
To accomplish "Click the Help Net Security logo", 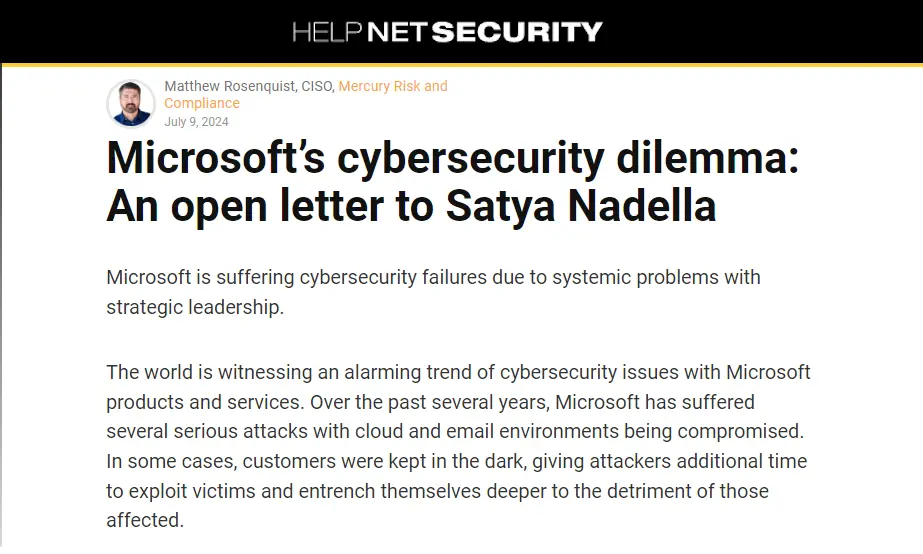I will [447, 32].
